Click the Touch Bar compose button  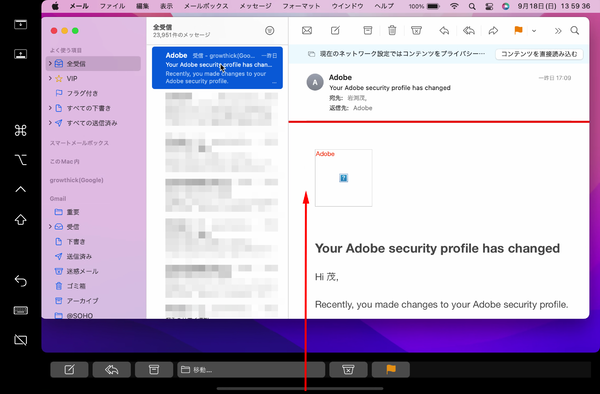69,370
